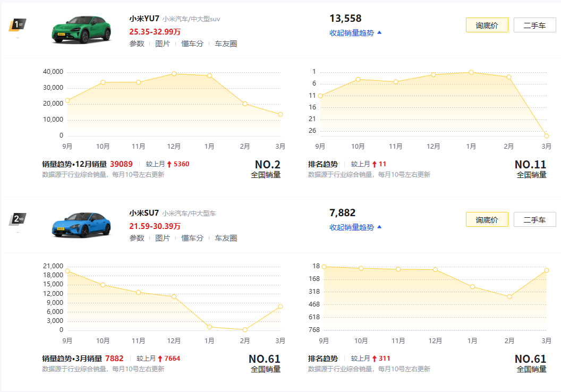Collapse 小米SU7 sales trend (收起销量趋势)
561x392 pixels.
coord(355,227)
